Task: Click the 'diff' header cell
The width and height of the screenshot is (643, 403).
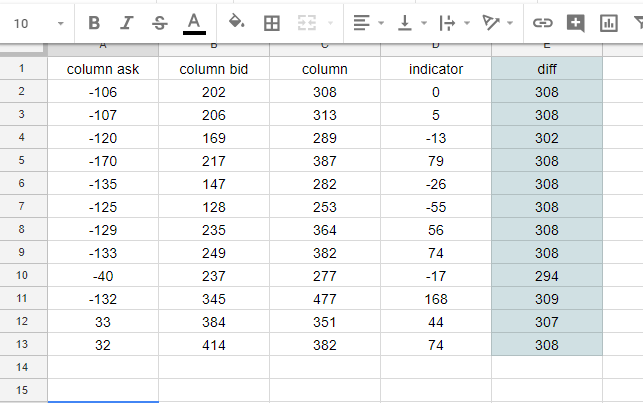Action: [546, 69]
